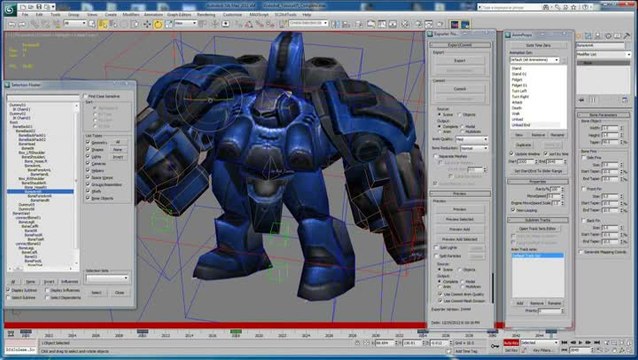Open the Modifier List dropdown
638x360 pixels.
pyautogui.click(x=603, y=54)
